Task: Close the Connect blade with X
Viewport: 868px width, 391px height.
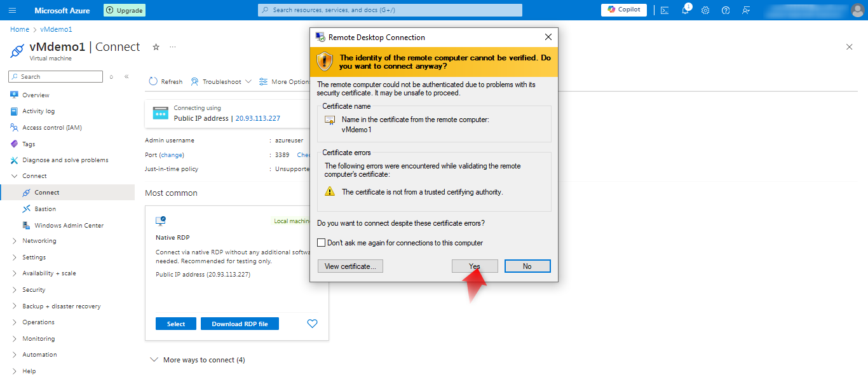Action: (x=850, y=47)
